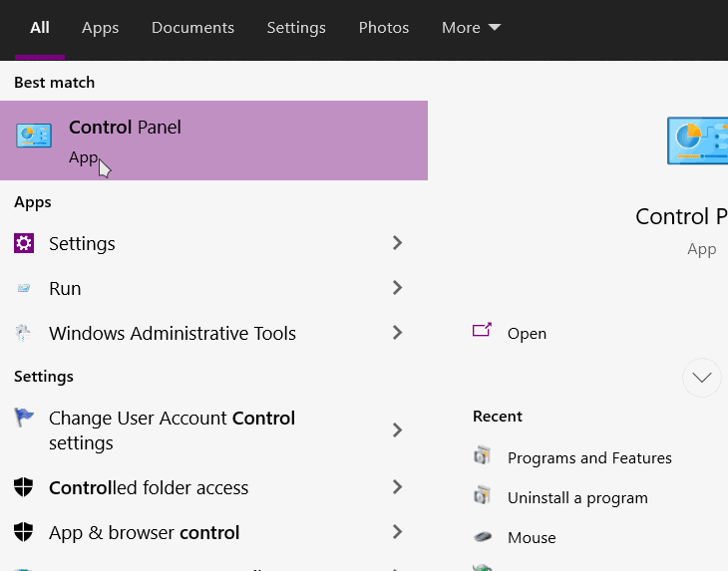Screen dimensions: 728x571
Task: Click the purple Settings gear icon
Action: (24, 243)
